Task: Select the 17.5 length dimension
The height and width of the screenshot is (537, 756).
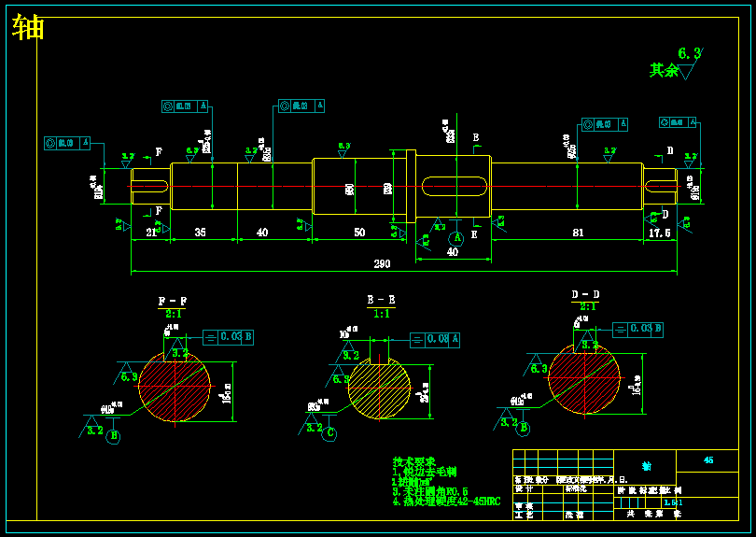Action: coord(660,233)
